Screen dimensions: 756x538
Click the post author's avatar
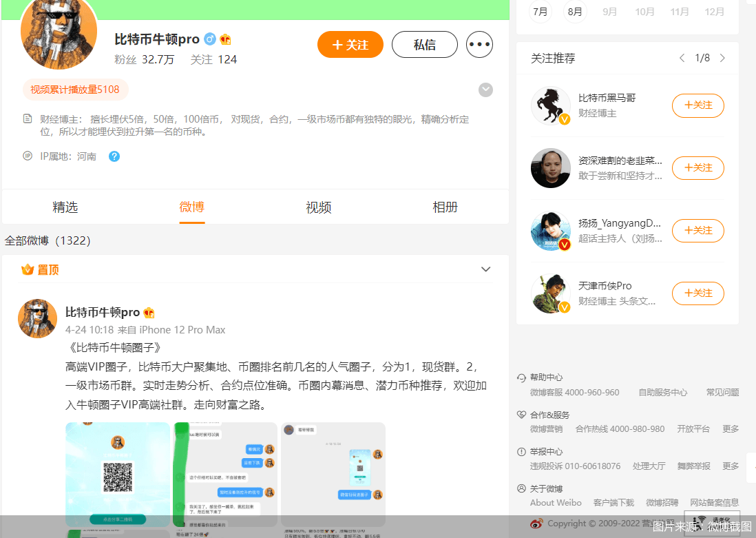tap(37, 318)
